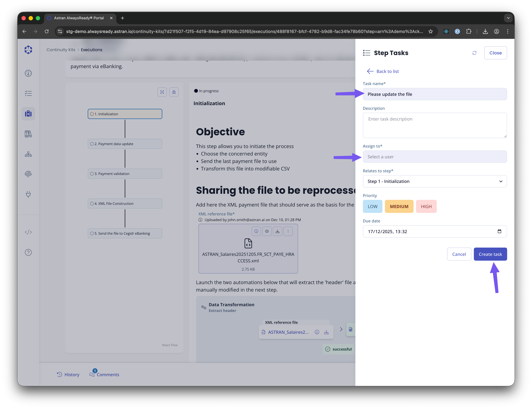Viewport: 532px width, 409px height.
Task: Toggle eye preview icon on XML file
Action: [x=267, y=231]
